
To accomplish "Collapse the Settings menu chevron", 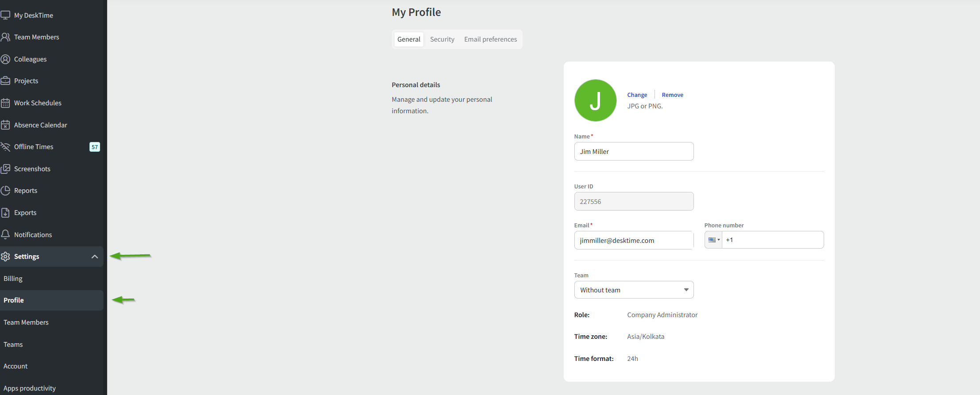I will pos(94,257).
